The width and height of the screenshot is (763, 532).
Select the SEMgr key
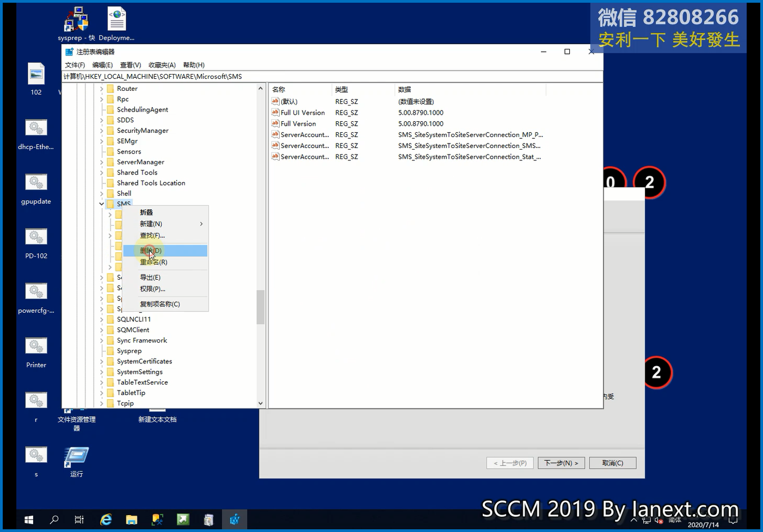pyautogui.click(x=127, y=141)
